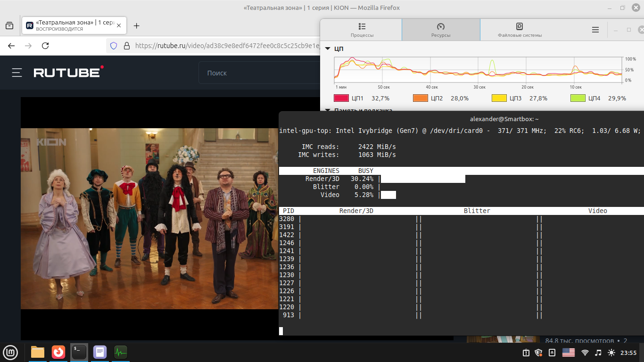Open the System Monitor hamburger menu
The height and width of the screenshot is (362, 644).
click(x=595, y=30)
